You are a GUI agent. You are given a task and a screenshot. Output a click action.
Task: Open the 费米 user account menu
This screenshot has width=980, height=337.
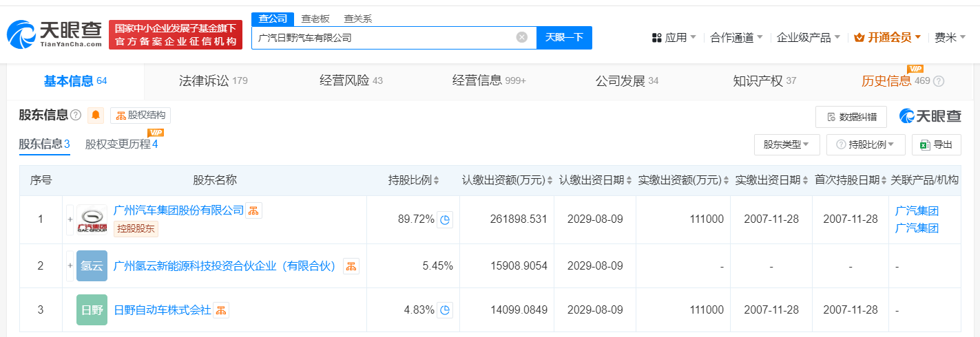[x=950, y=37]
